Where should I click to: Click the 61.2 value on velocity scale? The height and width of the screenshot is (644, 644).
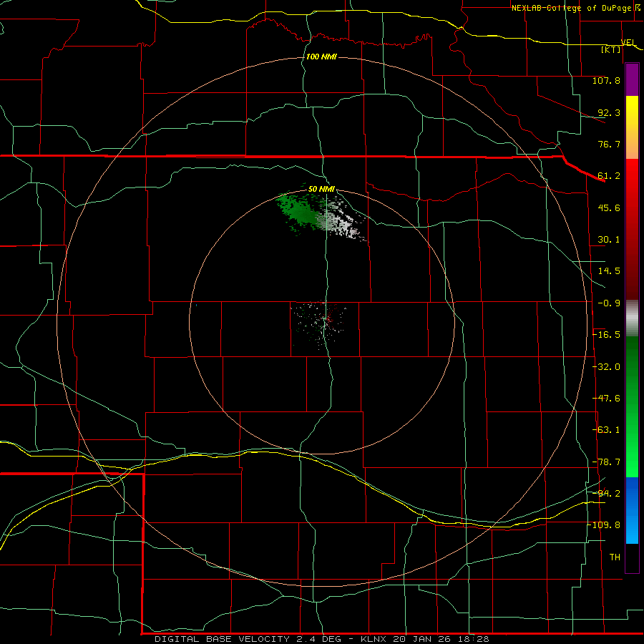tap(609, 176)
